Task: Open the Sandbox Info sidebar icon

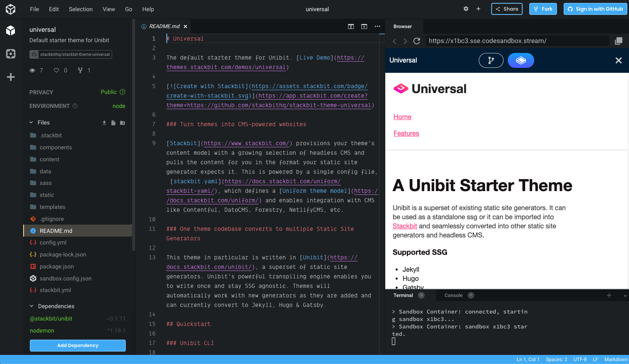Action: [x=11, y=30]
